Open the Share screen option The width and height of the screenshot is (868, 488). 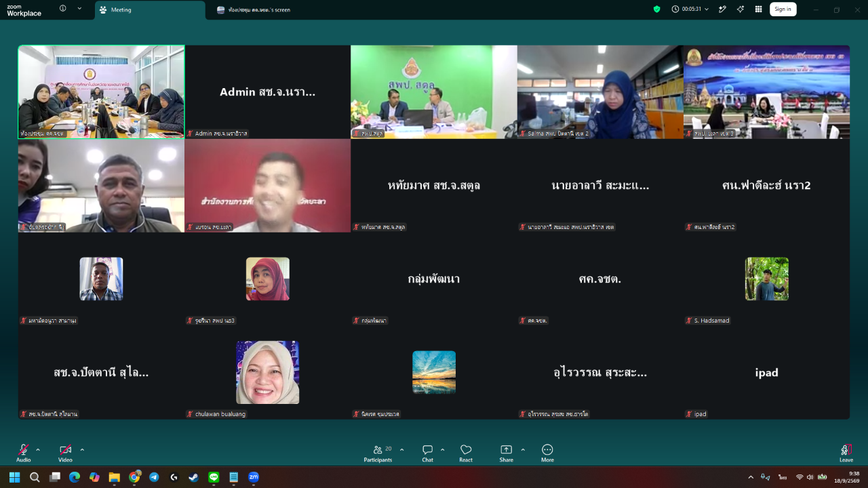(x=506, y=453)
